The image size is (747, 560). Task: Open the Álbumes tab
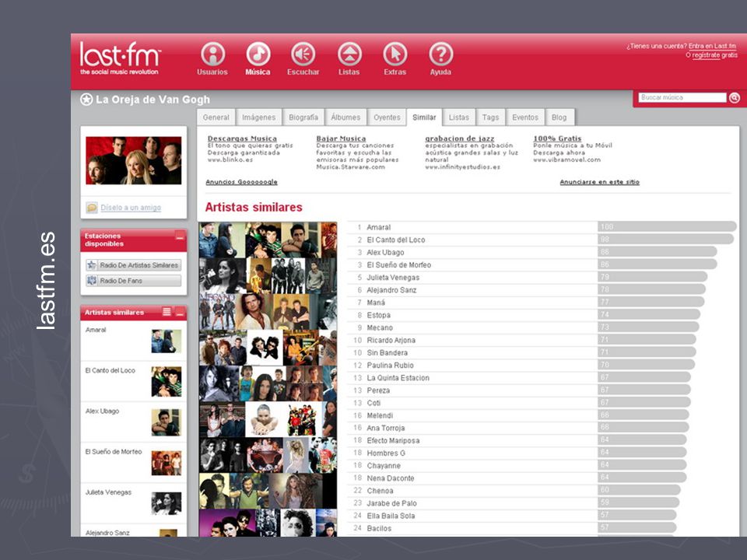[x=345, y=117]
